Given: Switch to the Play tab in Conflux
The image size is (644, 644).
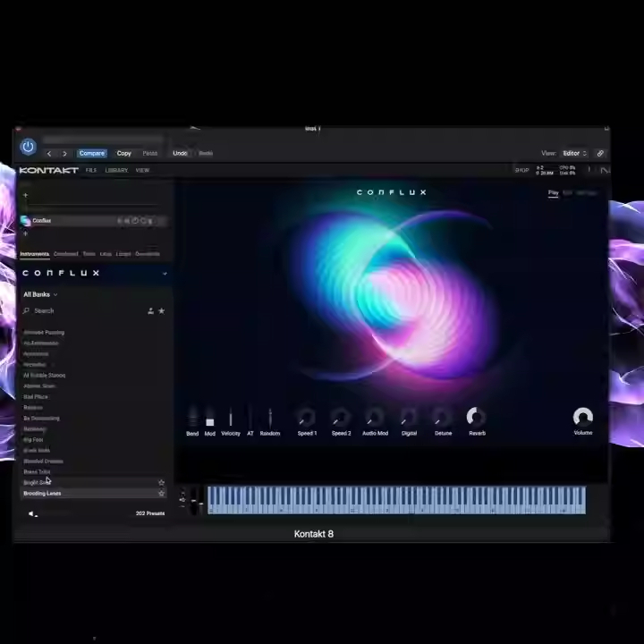Looking at the screenshot, I should pyautogui.click(x=554, y=193).
